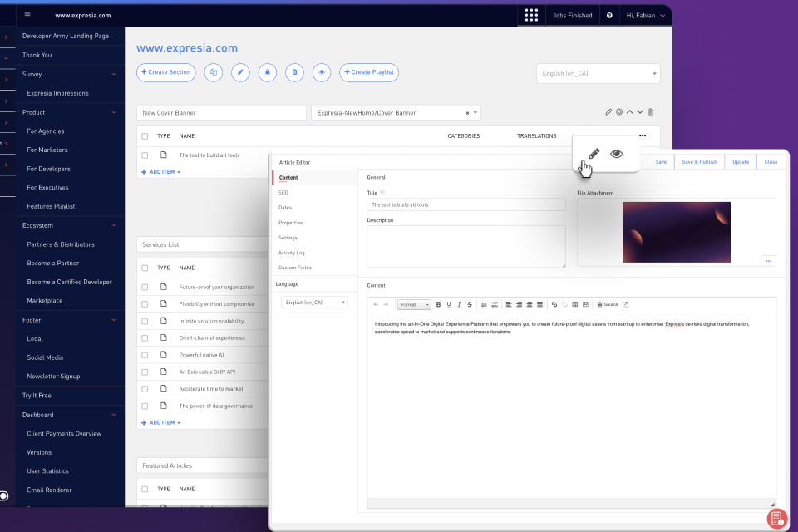
Task: Open the 'Expresia-NewHome/Cover Banner' dropdown
Action: point(396,112)
